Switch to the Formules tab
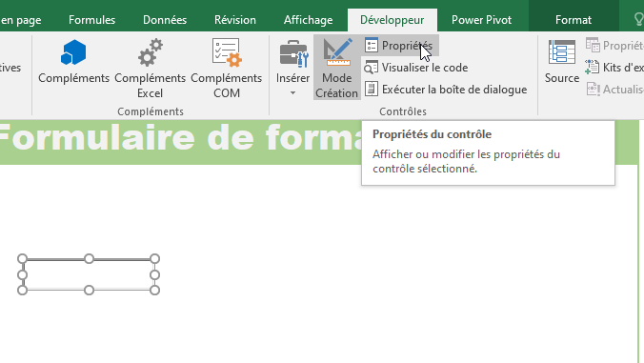The height and width of the screenshot is (363, 644). click(x=92, y=20)
